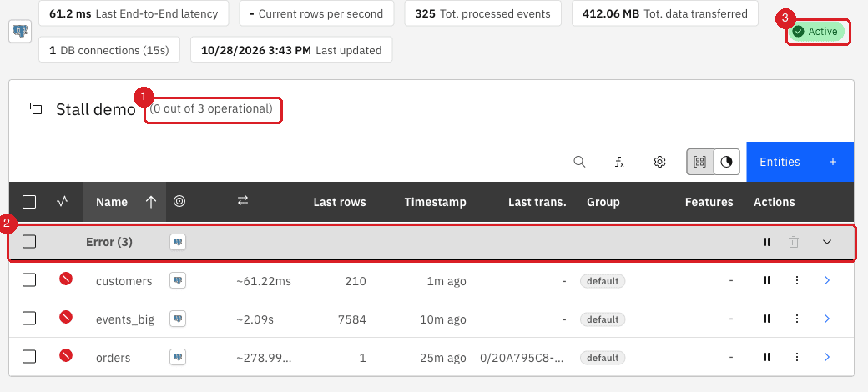The height and width of the screenshot is (392, 868).
Task: Tick the checkbox for events_big
Action: pyautogui.click(x=29, y=319)
